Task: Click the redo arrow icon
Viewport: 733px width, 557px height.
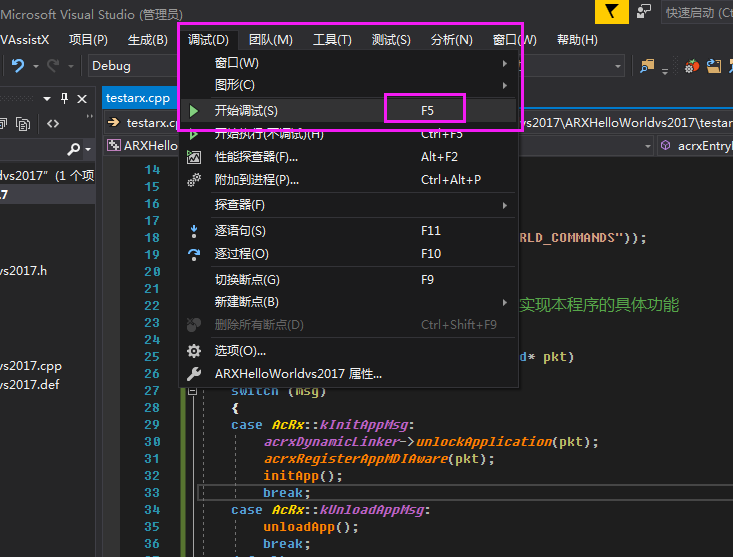Action: click(53, 65)
